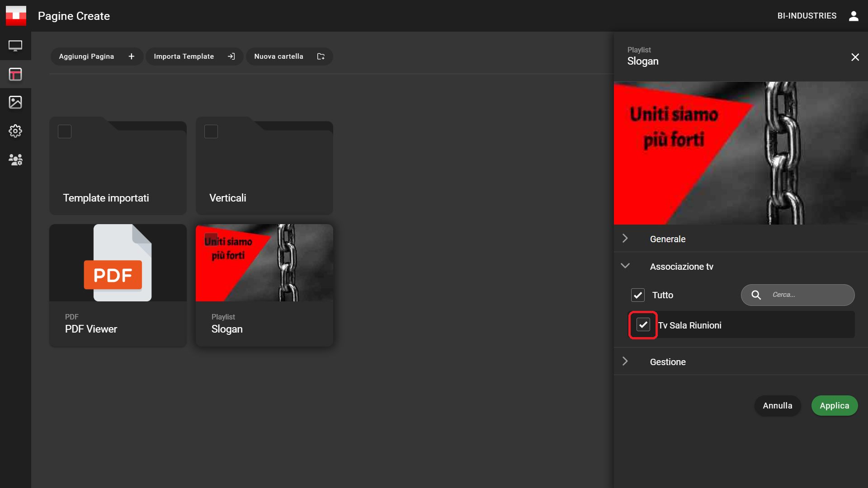Click the user account profile icon

pos(854,16)
